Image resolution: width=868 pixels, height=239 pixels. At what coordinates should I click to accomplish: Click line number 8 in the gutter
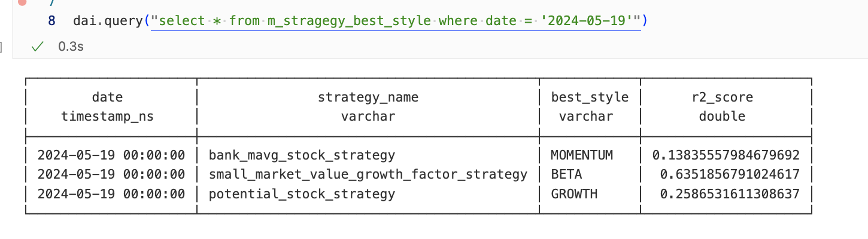(x=51, y=21)
